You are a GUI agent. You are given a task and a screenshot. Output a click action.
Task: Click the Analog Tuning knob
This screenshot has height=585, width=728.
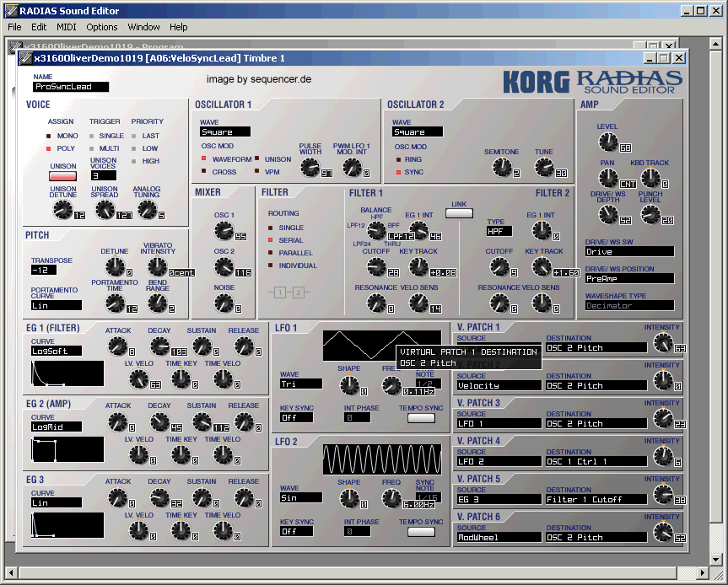(x=148, y=210)
